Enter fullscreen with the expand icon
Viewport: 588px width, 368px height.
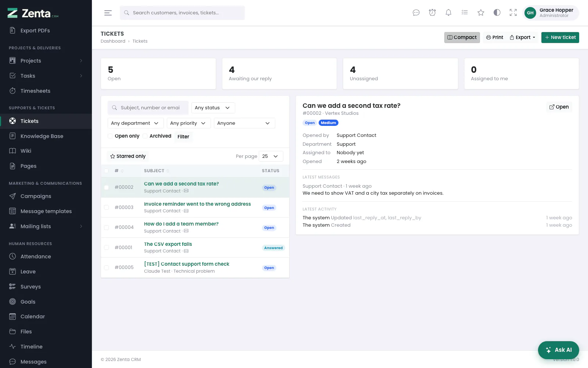[513, 13]
